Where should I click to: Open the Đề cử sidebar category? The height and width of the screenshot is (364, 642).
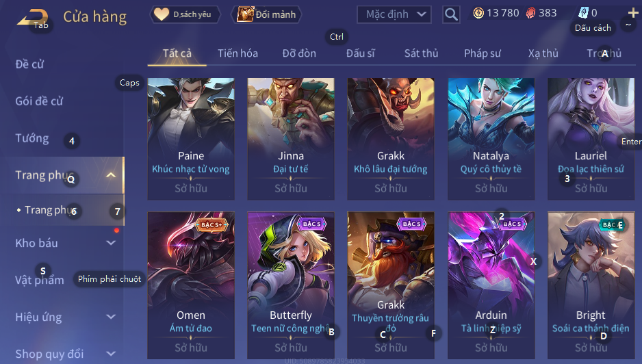[x=29, y=64]
